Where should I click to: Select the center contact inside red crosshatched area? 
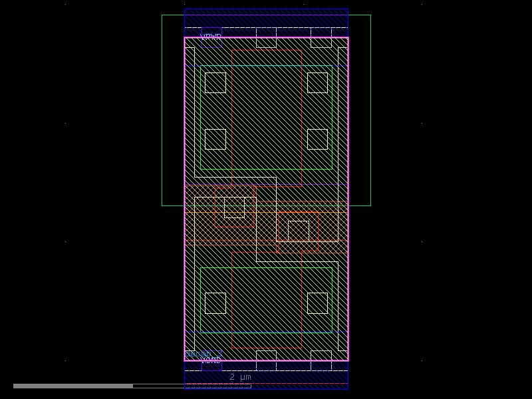coord(233,206)
